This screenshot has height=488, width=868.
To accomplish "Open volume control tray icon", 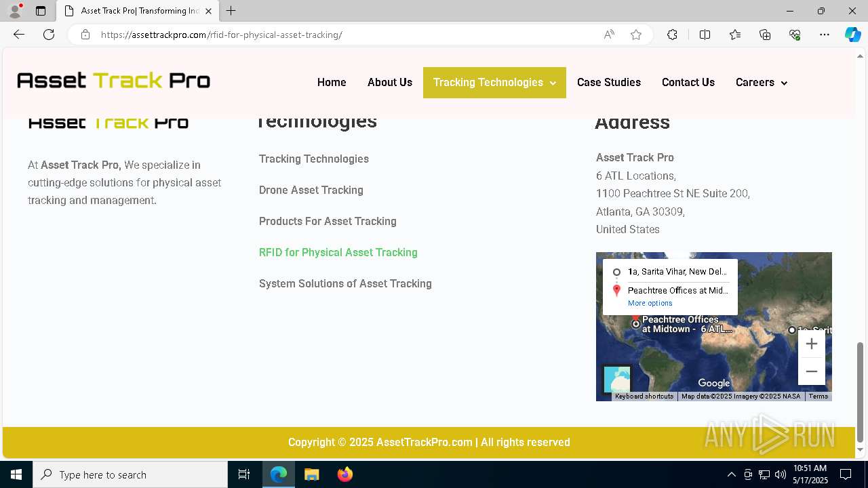I will point(781,474).
